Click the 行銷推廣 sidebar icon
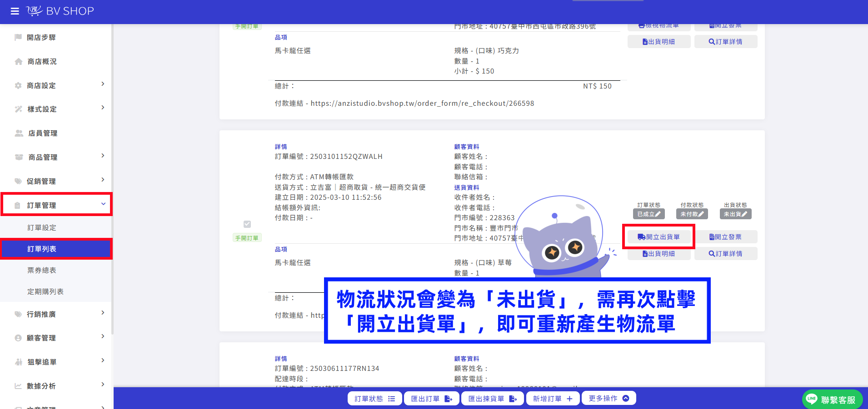 [x=18, y=314]
